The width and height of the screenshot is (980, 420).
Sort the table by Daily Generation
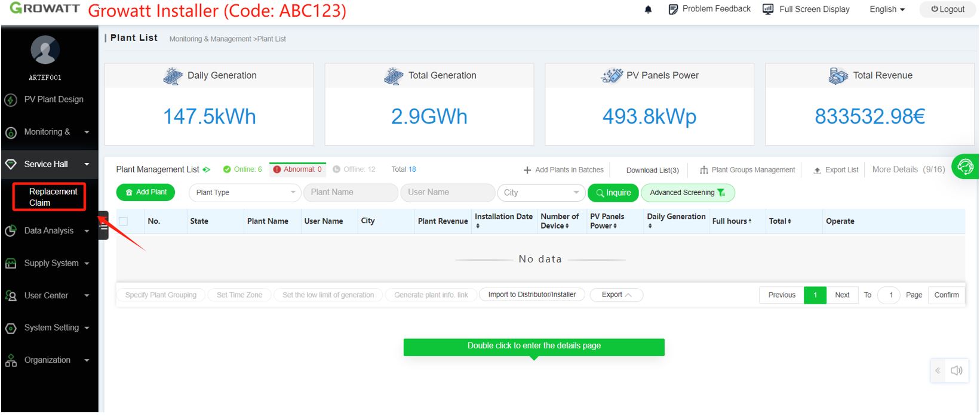click(x=676, y=221)
